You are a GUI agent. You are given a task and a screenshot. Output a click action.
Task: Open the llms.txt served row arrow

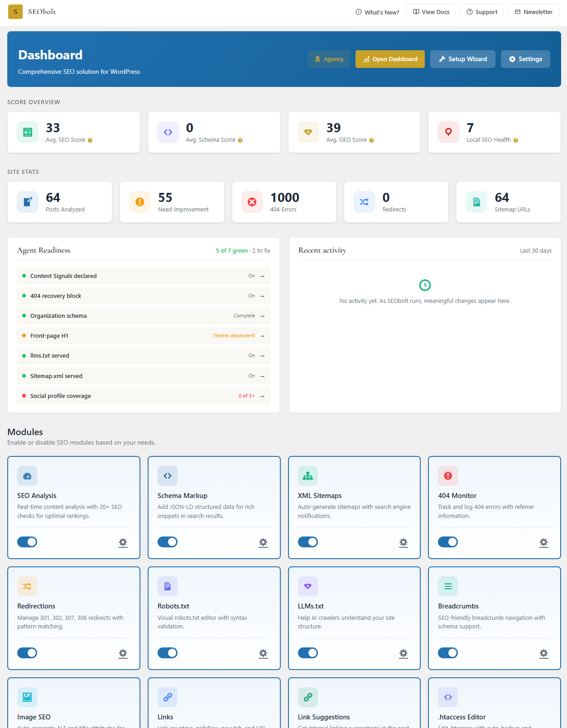pyautogui.click(x=262, y=356)
